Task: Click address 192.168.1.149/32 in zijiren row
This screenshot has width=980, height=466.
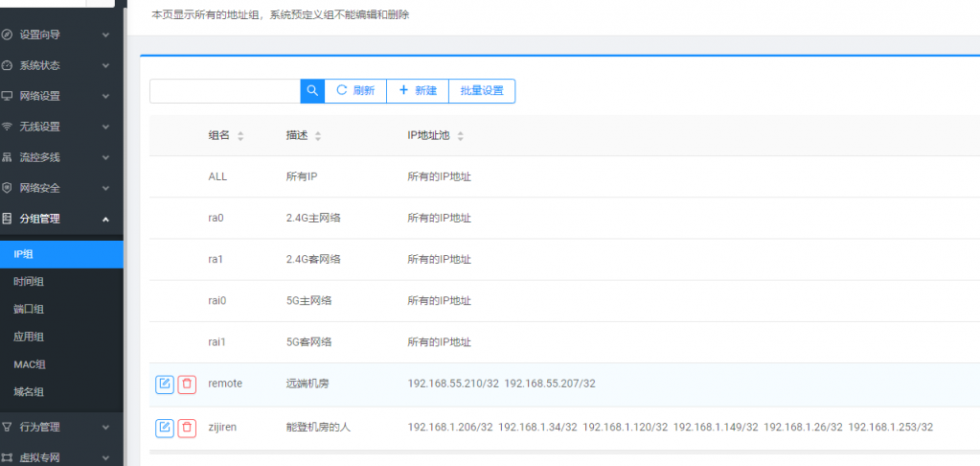Action: 717,428
